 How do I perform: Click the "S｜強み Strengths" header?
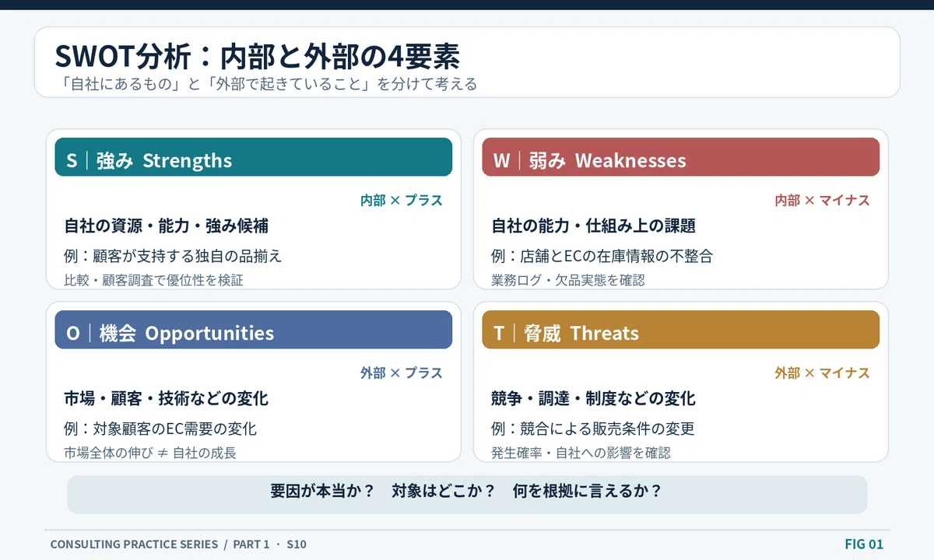[x=254, y=157]
